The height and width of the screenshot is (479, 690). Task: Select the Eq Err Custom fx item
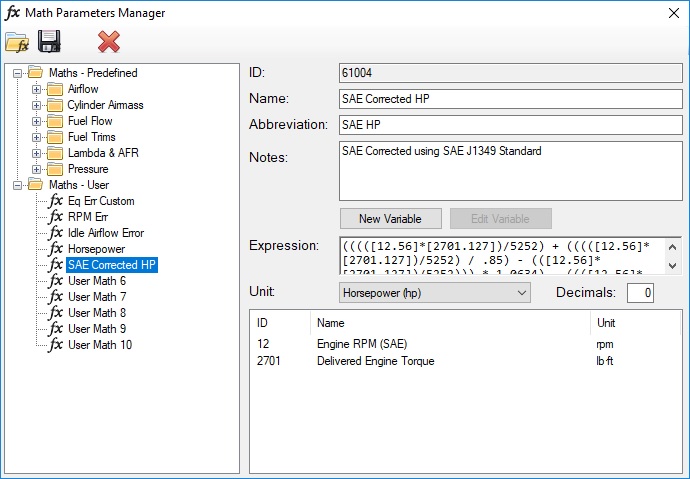point(100,201)
